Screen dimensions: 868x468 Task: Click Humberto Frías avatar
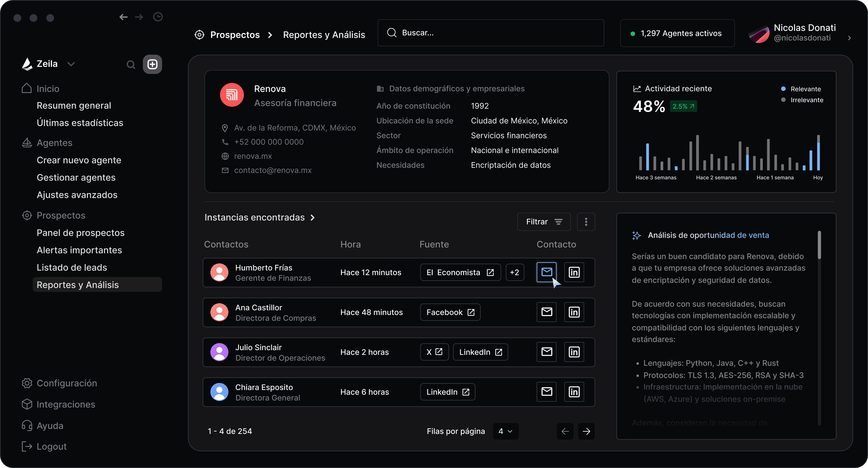219,272
